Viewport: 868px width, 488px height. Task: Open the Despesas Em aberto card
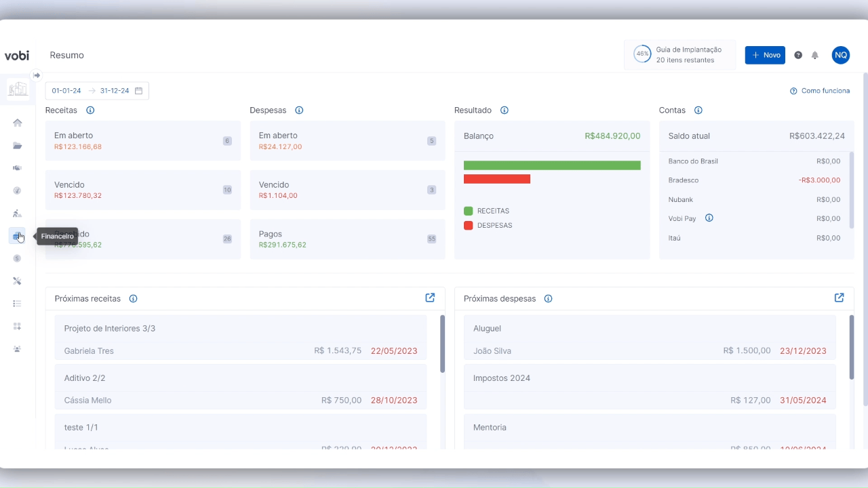[348, 141]
